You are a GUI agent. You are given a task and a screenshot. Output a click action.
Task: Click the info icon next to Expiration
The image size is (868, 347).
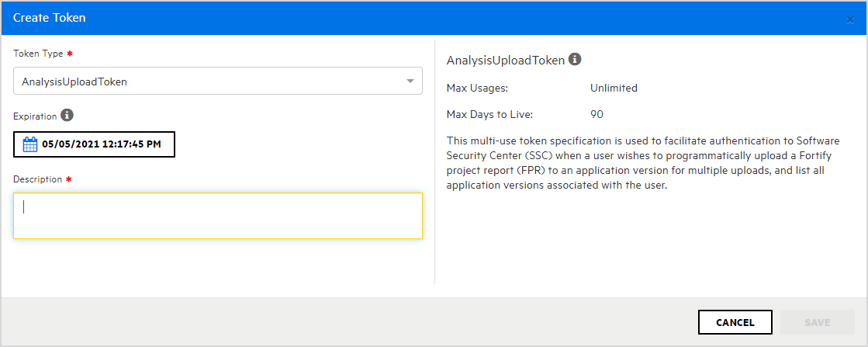67,116
